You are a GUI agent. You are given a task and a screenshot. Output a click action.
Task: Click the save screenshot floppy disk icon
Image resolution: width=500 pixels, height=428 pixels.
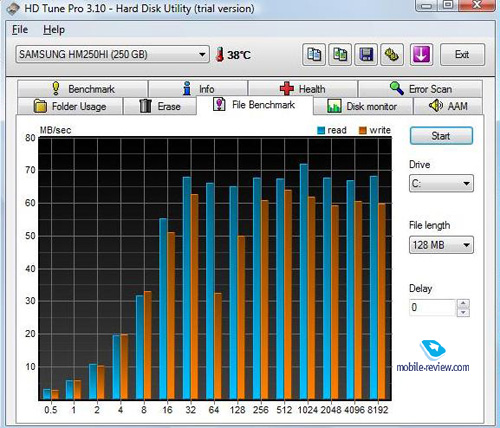[366, 54]
